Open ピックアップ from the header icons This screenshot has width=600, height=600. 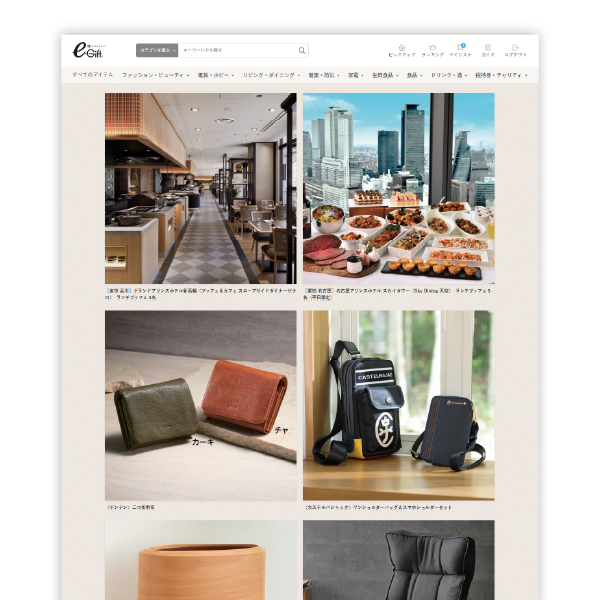(401, 50)
